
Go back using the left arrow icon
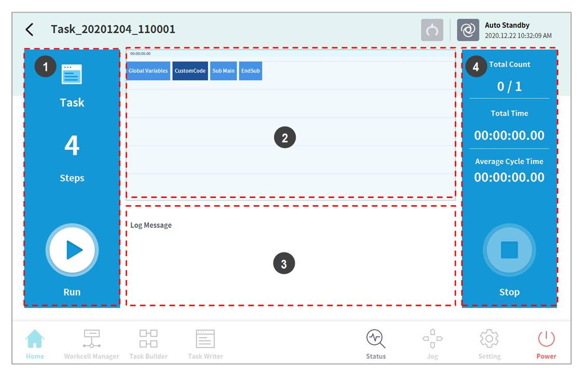[x=30, y=30]
